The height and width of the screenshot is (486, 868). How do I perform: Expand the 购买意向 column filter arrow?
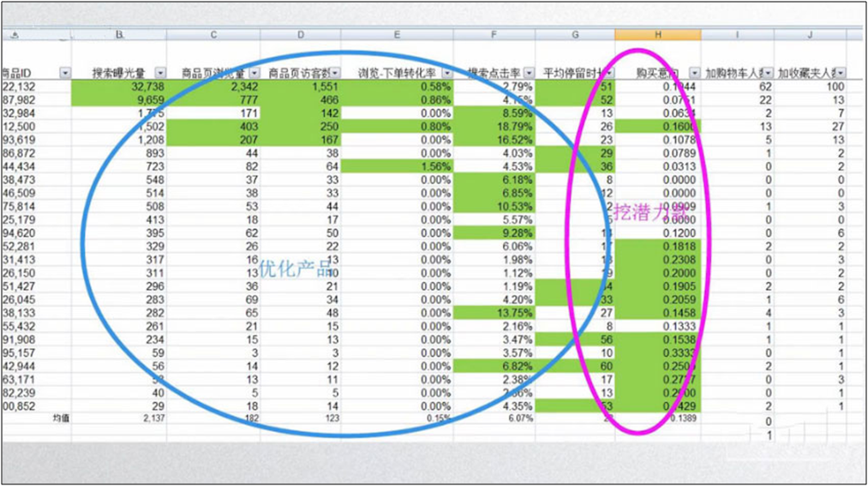[x=693, y=73]
